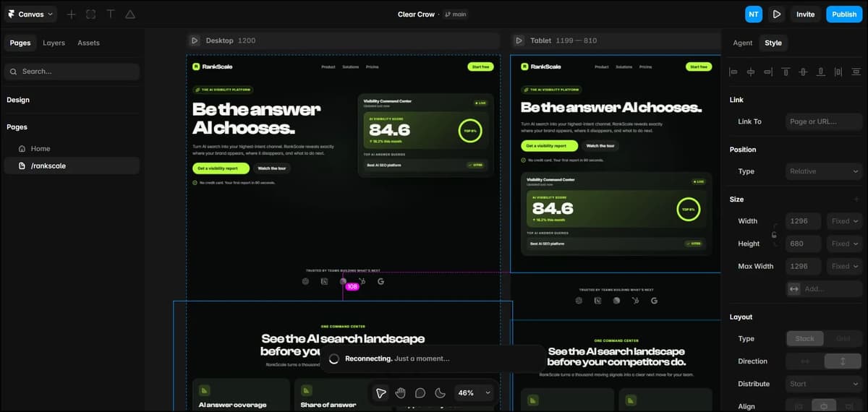Viewport: 868px width, 412px height.
Task: Select the Frame tool icon
Action: click(90, 14)
